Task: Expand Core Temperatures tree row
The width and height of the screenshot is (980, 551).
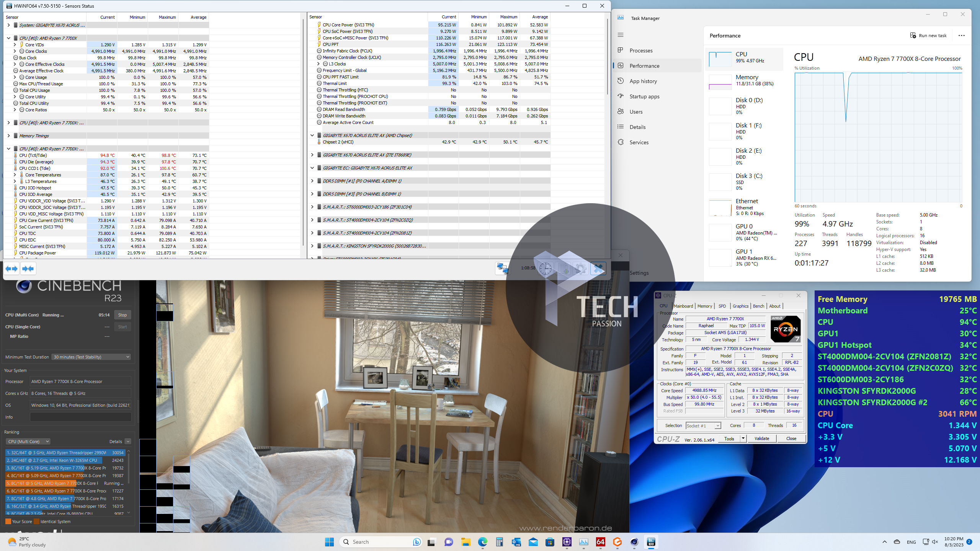Action: (15, 175)
